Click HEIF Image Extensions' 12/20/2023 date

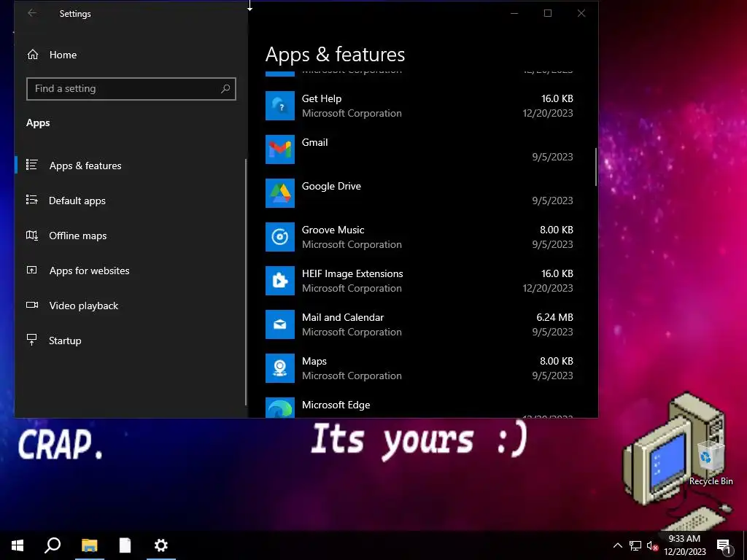(x=547, y=289)
